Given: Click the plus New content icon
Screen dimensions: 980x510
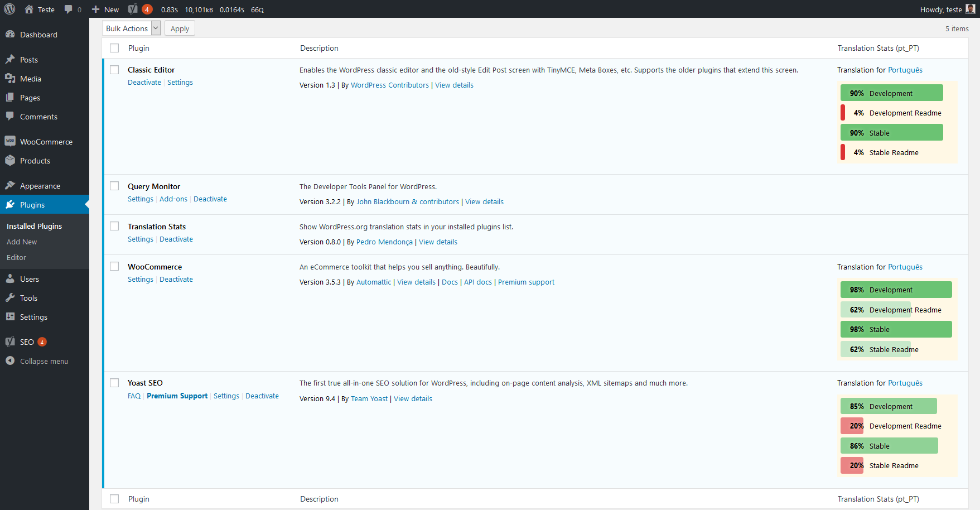Looking at the screenshot, I should point(95,9).
